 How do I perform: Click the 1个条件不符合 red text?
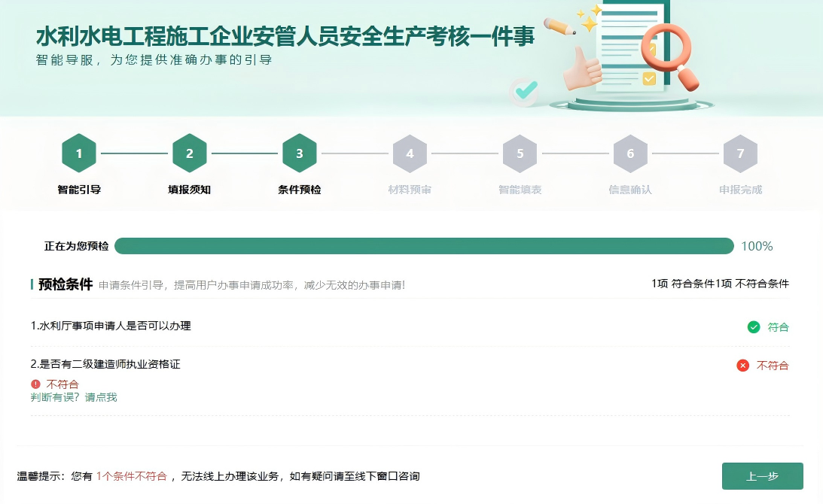click(x=131, y=476)
